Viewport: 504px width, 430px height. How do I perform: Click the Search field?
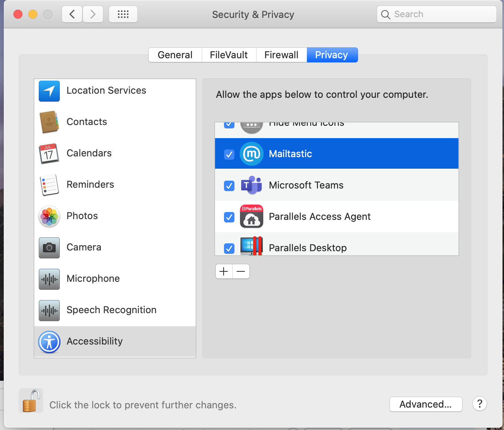pyautogui.click(x=437, y=14)
